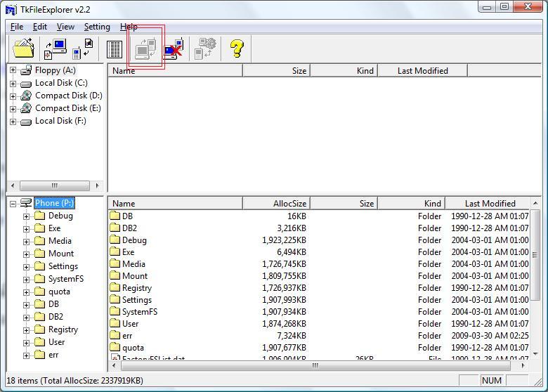Image resolution: width=548 pixels, height=392 pixels.
Task: Click the greyed connect phone toolbar icon
Action: point(145,48)
